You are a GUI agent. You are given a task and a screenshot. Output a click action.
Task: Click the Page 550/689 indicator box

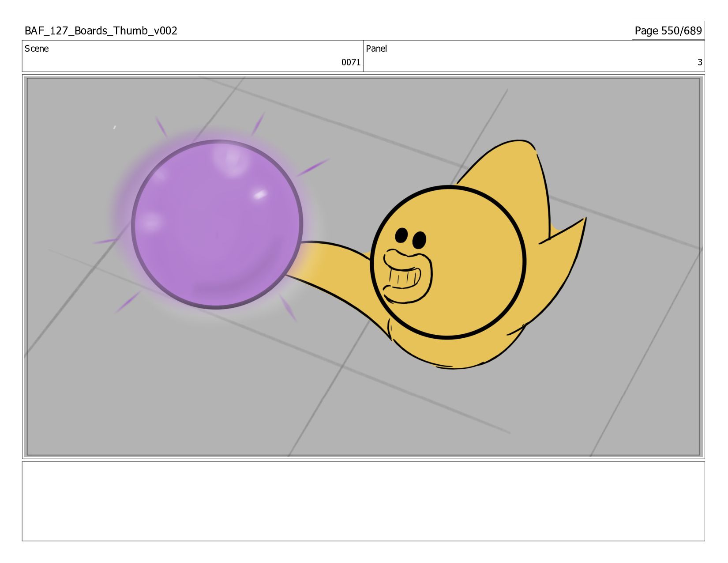coord(668,30)
